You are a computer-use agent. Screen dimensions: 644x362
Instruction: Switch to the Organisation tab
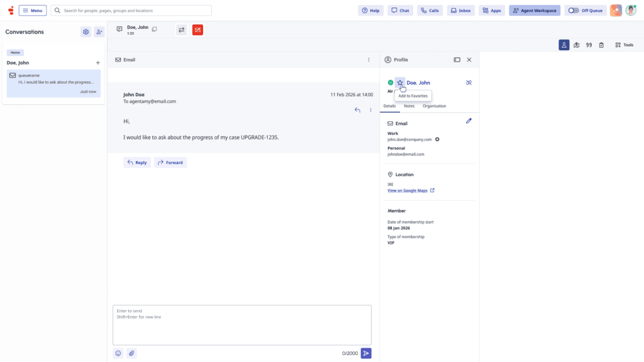(x=434, y=106)
